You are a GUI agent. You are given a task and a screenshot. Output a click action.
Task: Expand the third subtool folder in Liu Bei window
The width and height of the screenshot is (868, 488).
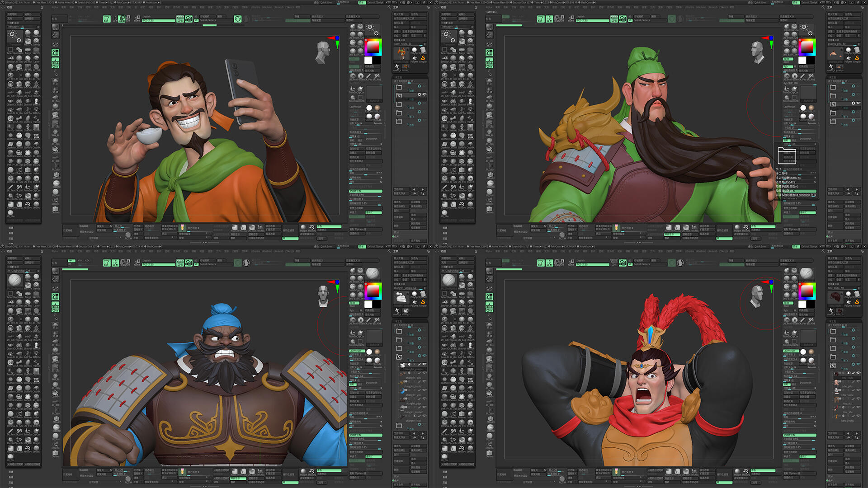tap(399, 104)
